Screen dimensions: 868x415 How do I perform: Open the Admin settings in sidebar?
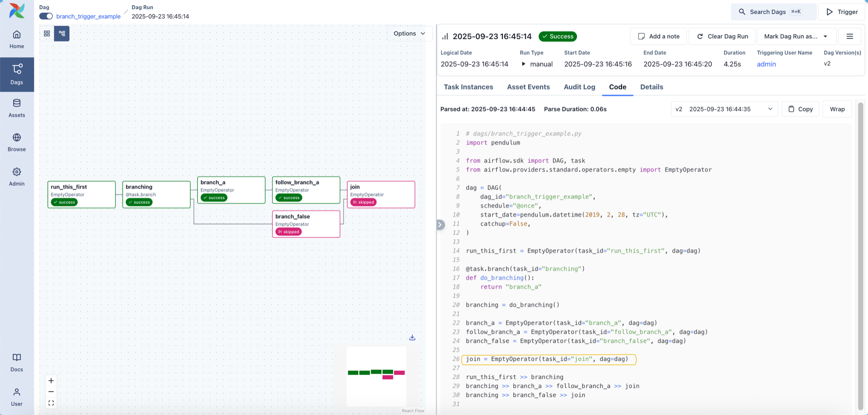pyautogui.click(x=17, y=176)
